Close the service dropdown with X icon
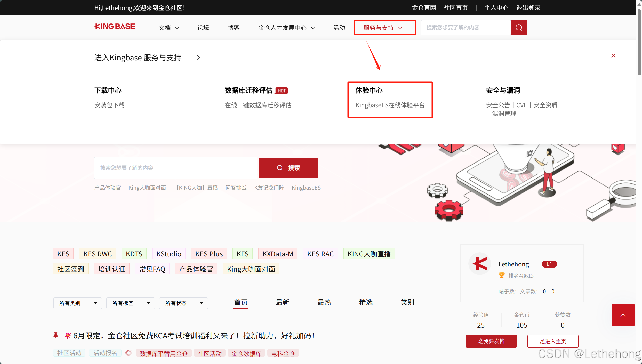642x364 pixels. coord(613,56)
